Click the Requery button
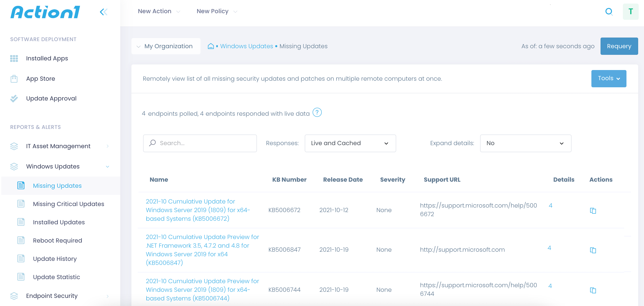644x306 pixels. click(x=619, y=46)
